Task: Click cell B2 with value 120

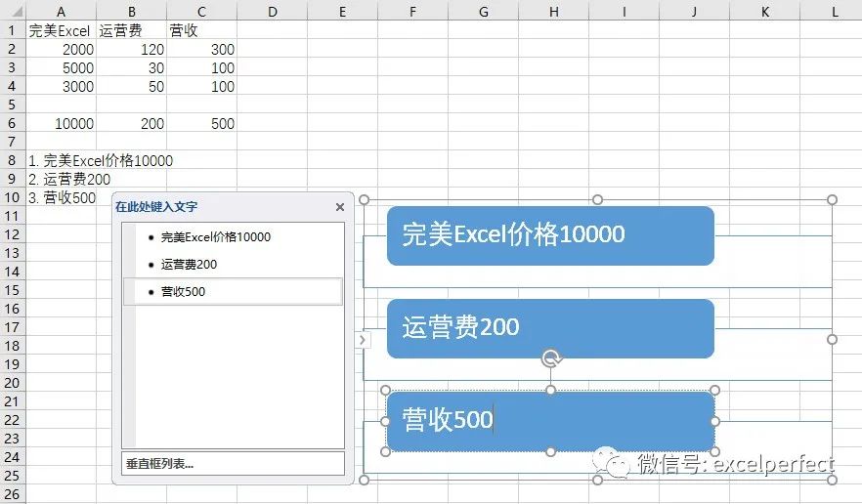Action: click(x=131, y=49)
